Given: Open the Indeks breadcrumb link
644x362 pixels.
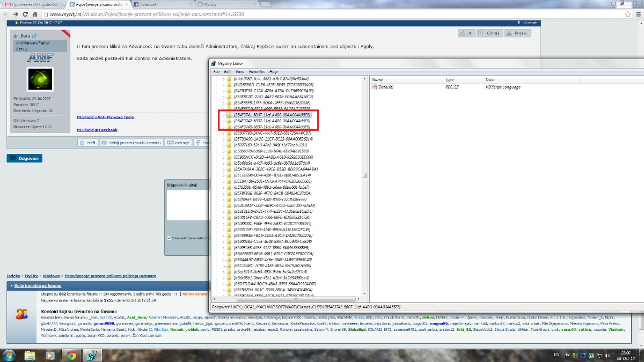Looking at the screenshot, I should pos(13,276).
